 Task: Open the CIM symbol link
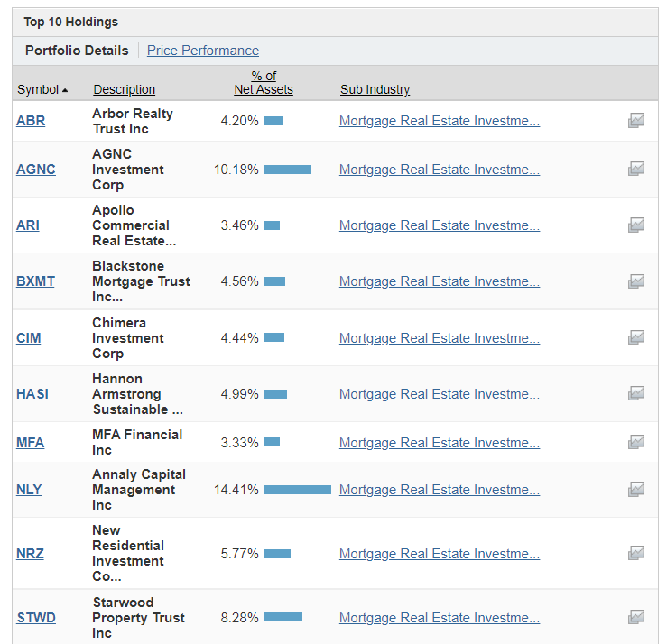coord(29,338)
